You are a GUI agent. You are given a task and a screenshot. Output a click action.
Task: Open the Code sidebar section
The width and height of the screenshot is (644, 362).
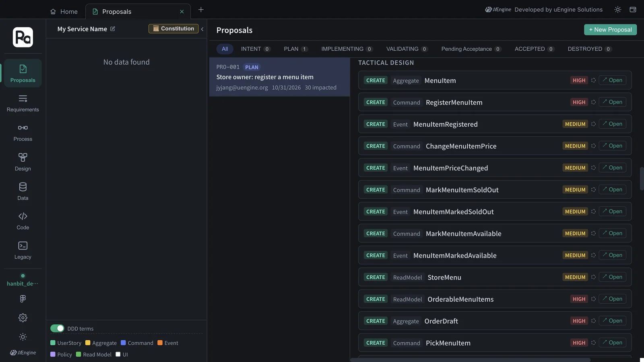point(23,220)
